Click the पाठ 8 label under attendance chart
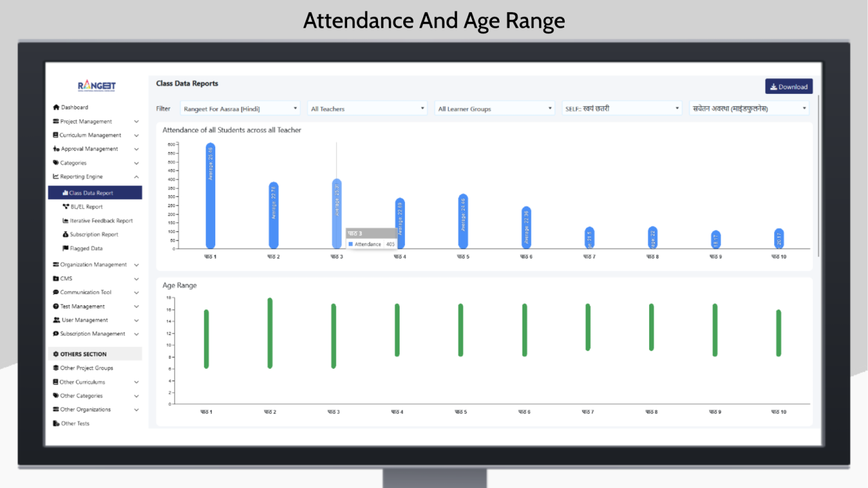Image resolution: width=868 pixels, height=488 pixels. 652,257
